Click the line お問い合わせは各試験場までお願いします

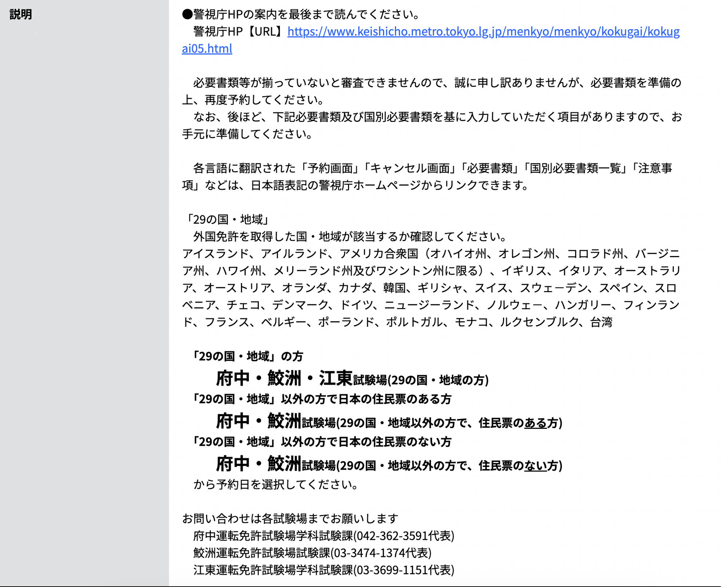coord(290,519)
